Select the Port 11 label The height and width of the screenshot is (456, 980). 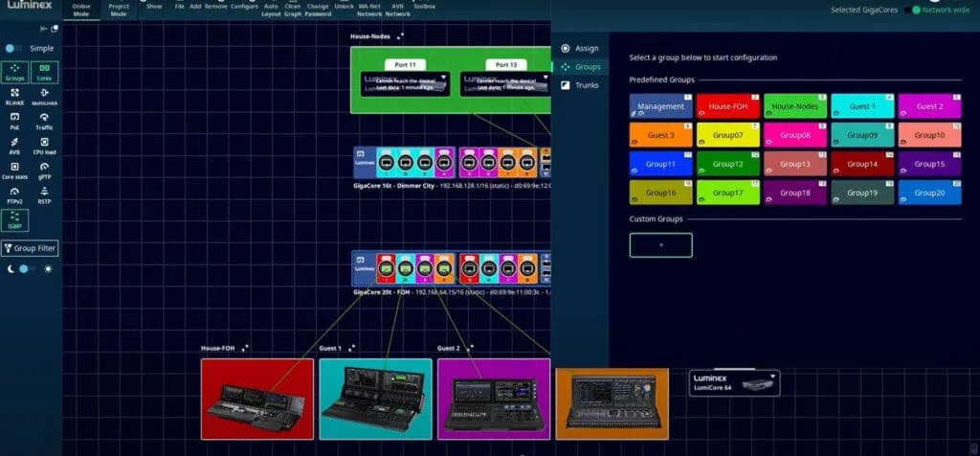click(405, 64)
